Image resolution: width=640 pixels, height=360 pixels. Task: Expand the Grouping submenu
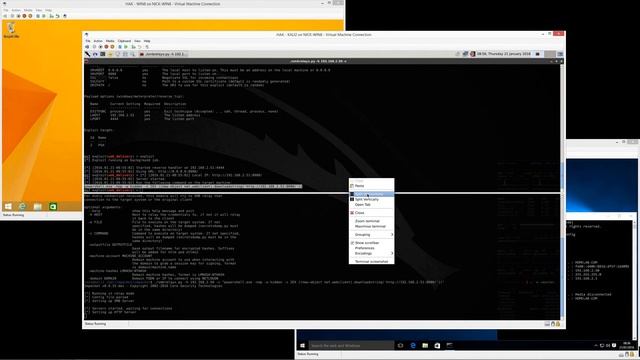point(371,235)
